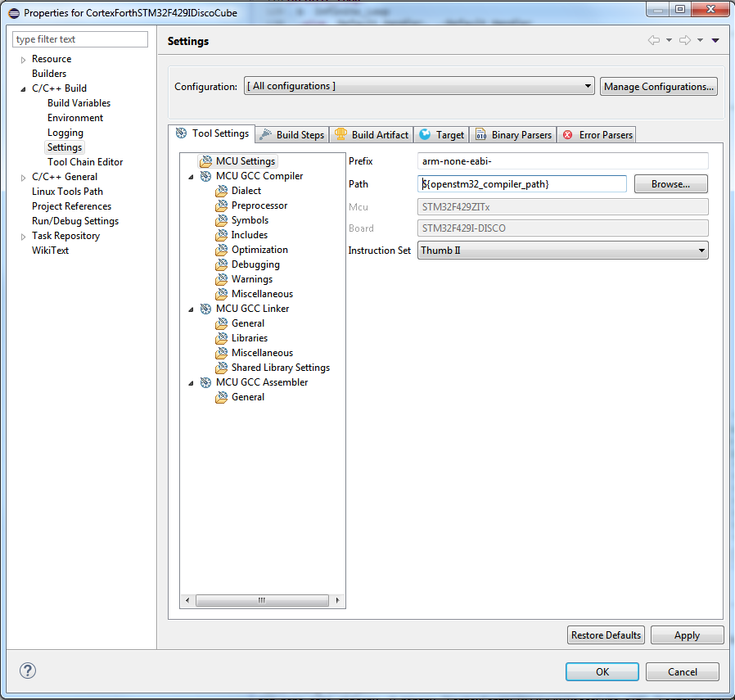The image size is (735, 700).
Task: Click the forward navigation arrow icon
Action: 685,40
